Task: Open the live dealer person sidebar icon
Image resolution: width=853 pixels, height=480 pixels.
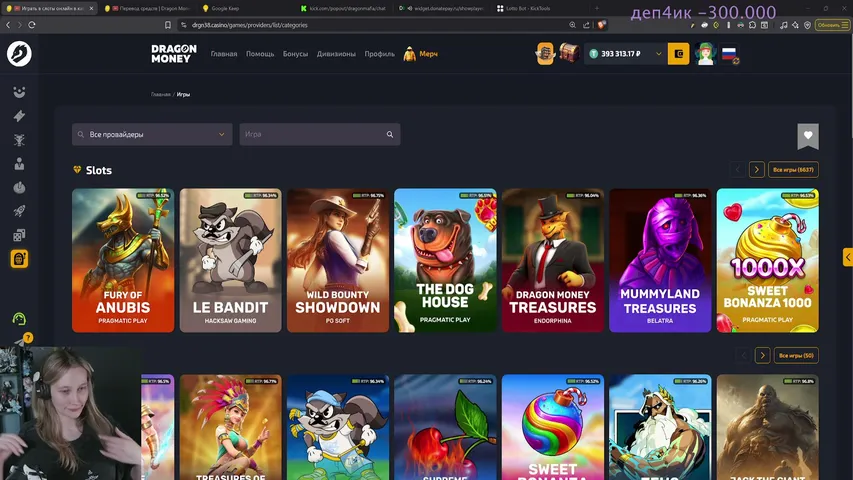Action: point(19,164)
